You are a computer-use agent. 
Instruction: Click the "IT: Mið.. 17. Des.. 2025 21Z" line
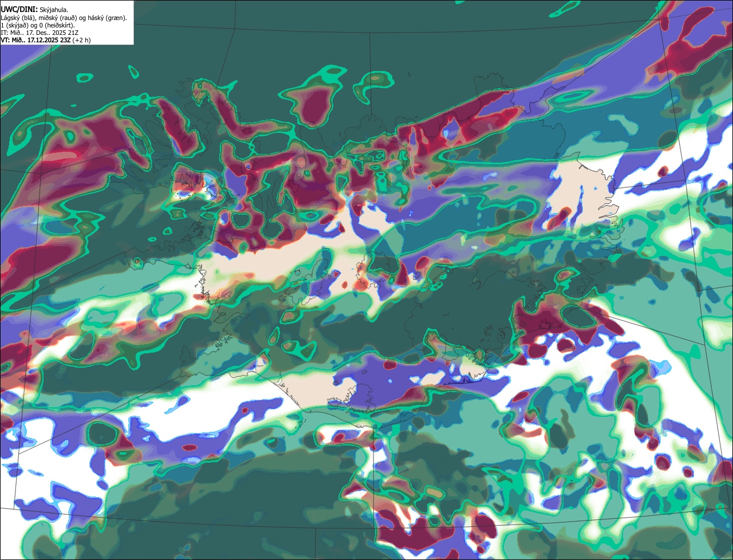click(x=40, y=33)
